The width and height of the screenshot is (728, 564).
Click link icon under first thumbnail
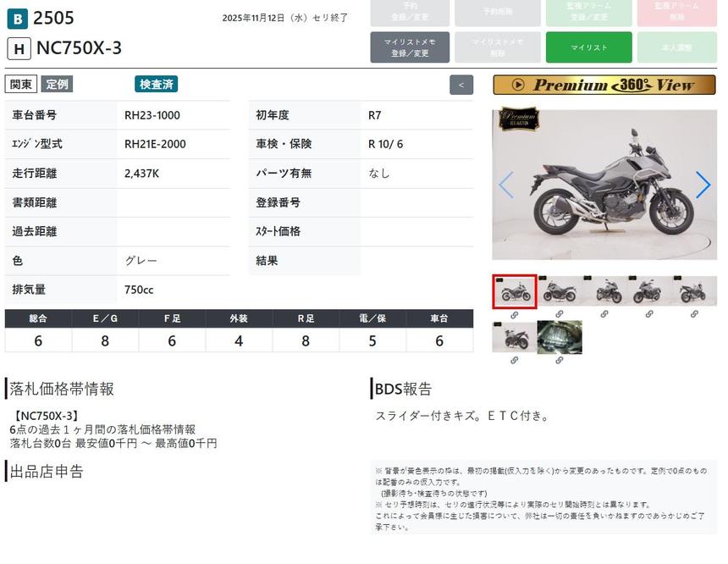[x=514, y=314]
